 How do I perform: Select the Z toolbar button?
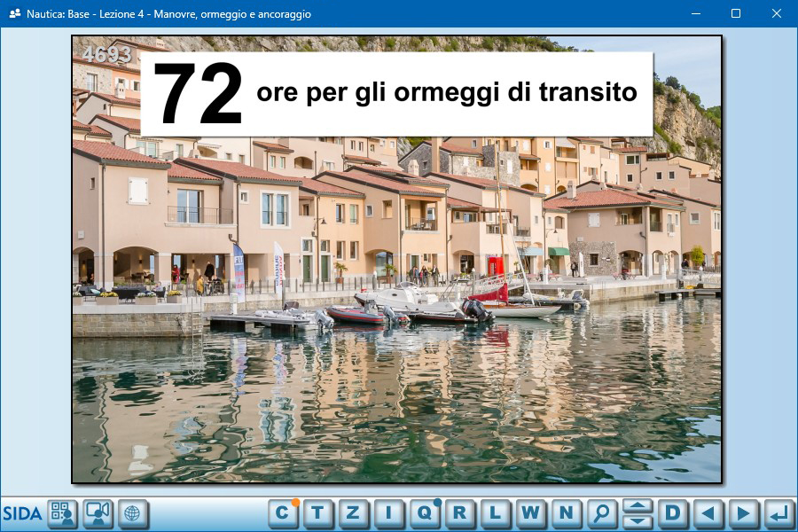353,512
